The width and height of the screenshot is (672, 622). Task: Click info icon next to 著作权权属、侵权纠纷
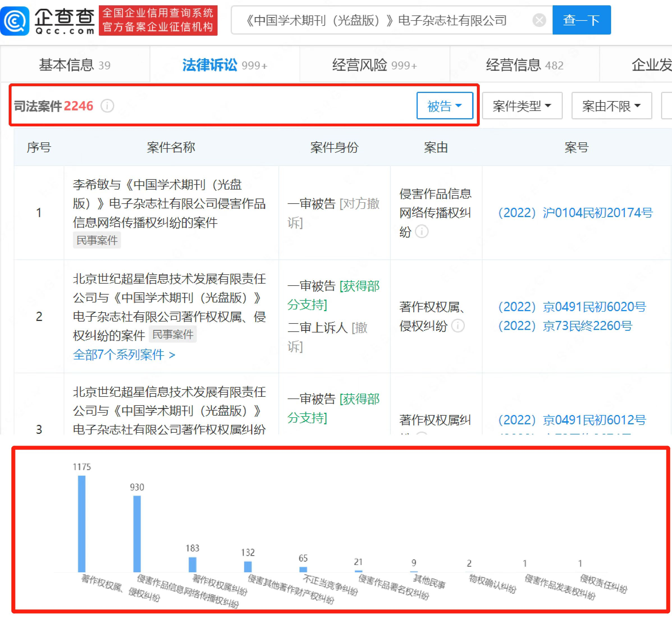tap(458, 325)
